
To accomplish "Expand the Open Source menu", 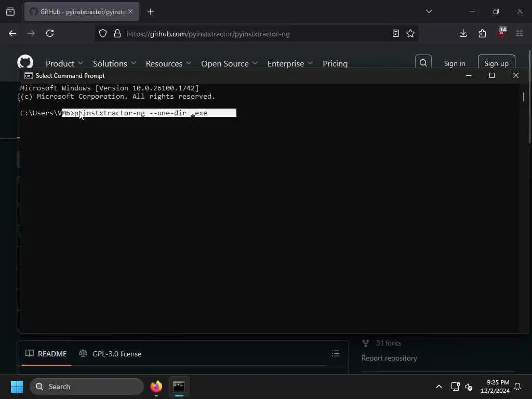I will point(230,63).
